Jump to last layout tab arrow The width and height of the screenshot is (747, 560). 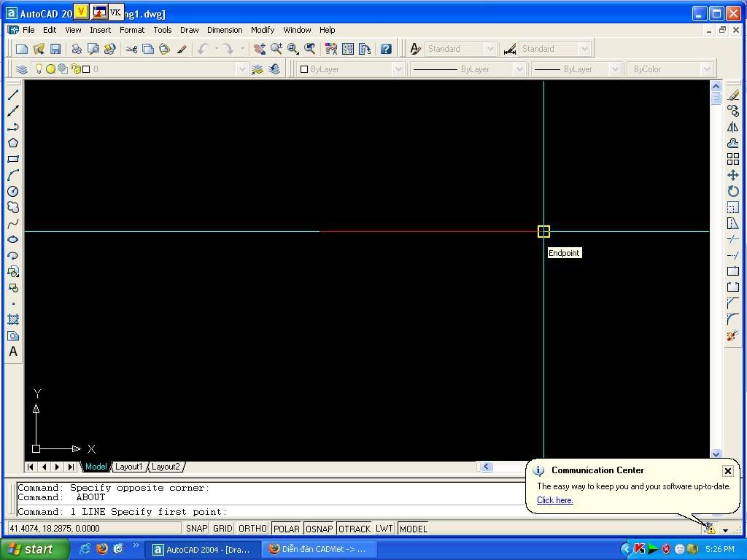click(71, 467)
